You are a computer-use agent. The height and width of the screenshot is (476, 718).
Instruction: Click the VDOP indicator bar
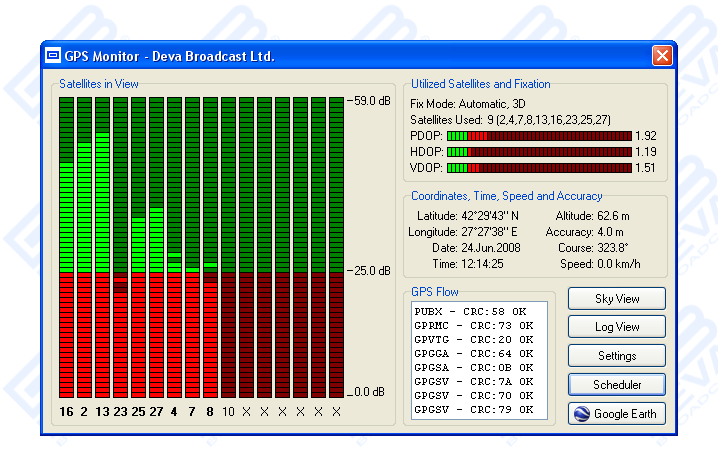click(538, 168)
